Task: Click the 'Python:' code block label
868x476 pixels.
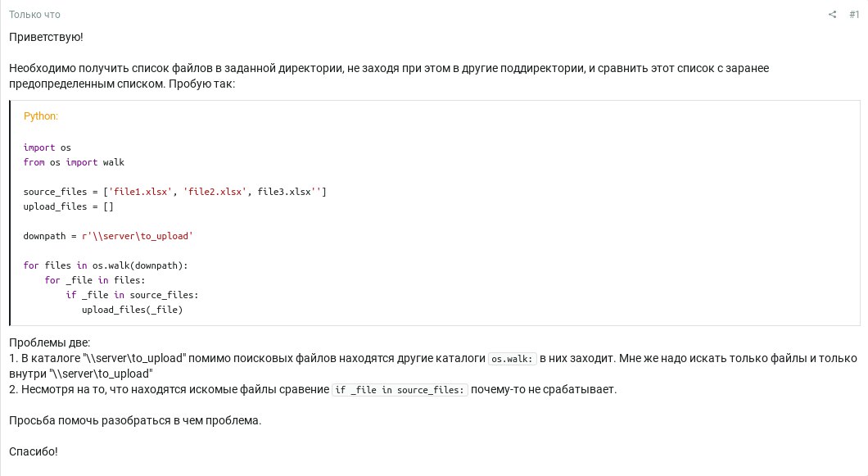Action: click(40, 116)
